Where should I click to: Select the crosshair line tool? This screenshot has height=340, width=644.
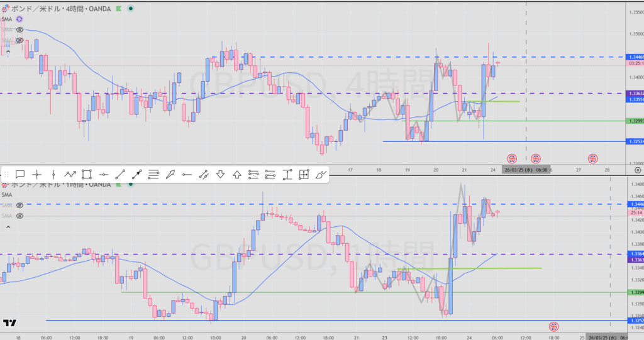point(37,175)
